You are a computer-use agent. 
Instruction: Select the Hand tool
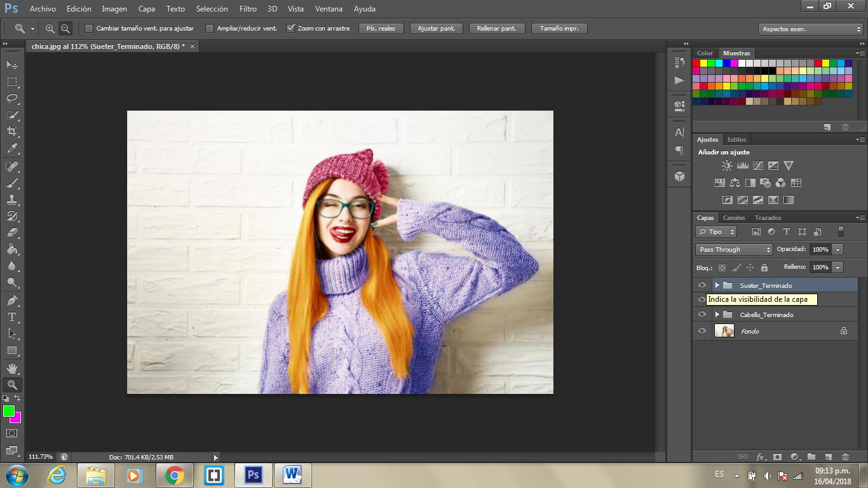click(12, 368)
